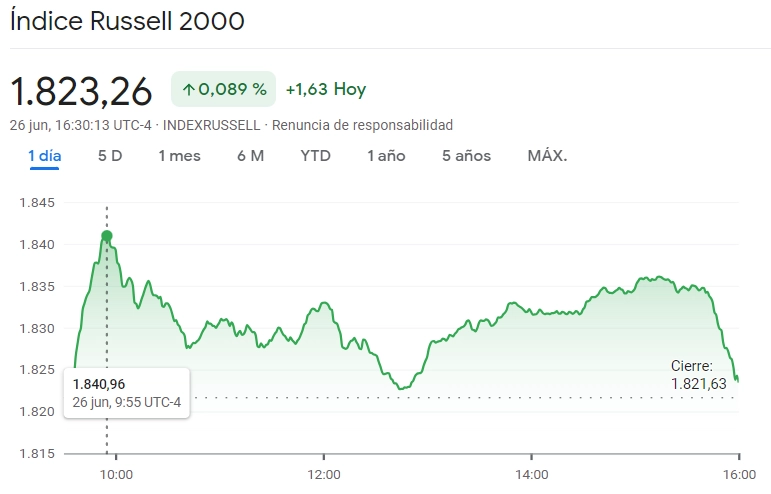Switch to the "5 D" range tab
The image size is (771, 494).
[x=110, y=156]
